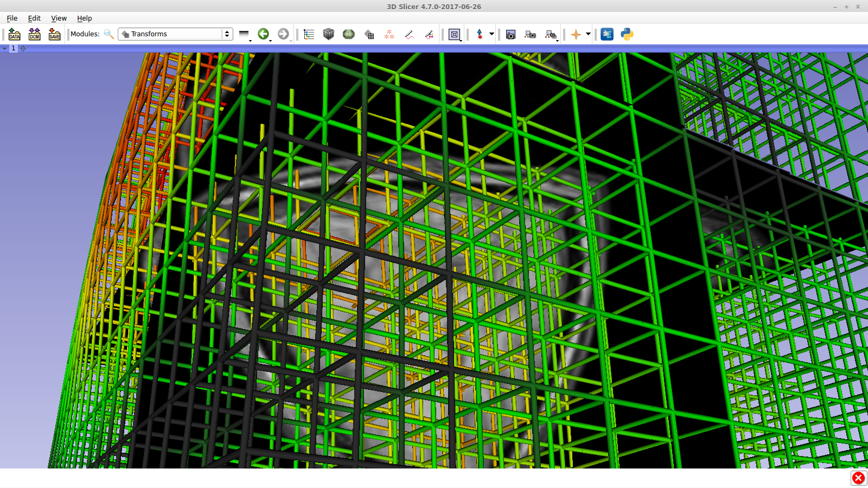Open the Markups fiducials module icon

[x=390, y=34]
